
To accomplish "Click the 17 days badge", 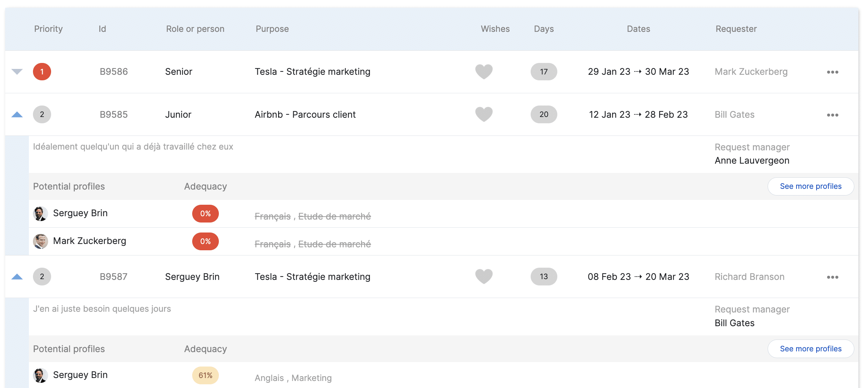I will click(x=544, y=72).
